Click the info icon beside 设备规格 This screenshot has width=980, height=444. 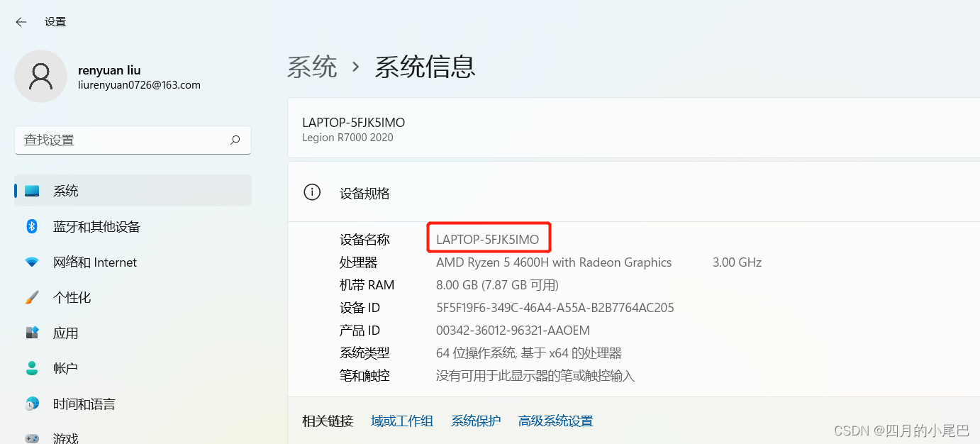coord(312,192)
